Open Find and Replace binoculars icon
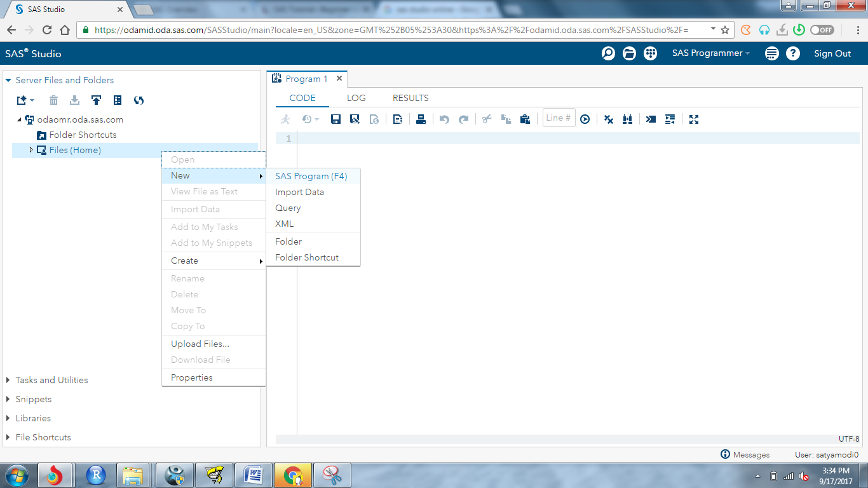This screenshot has height=488, width=868. [x=627, y=119]
